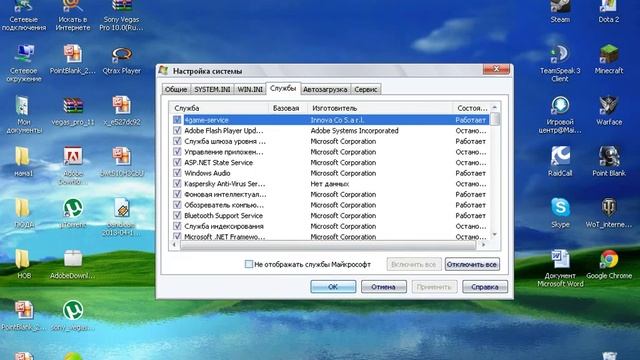
Task: Open the SYSTEM.INI tab
Action: pyautogui.click(x=212, y=89)
